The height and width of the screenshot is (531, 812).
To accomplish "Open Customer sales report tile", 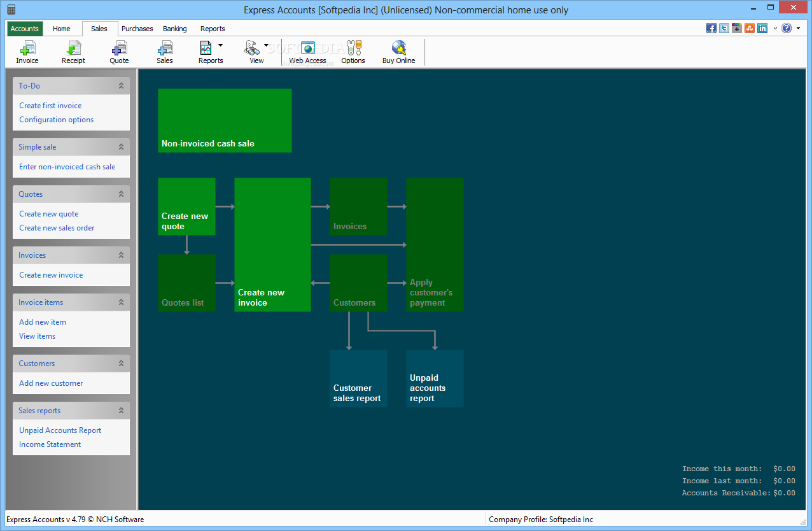I will tap(358, 378).
